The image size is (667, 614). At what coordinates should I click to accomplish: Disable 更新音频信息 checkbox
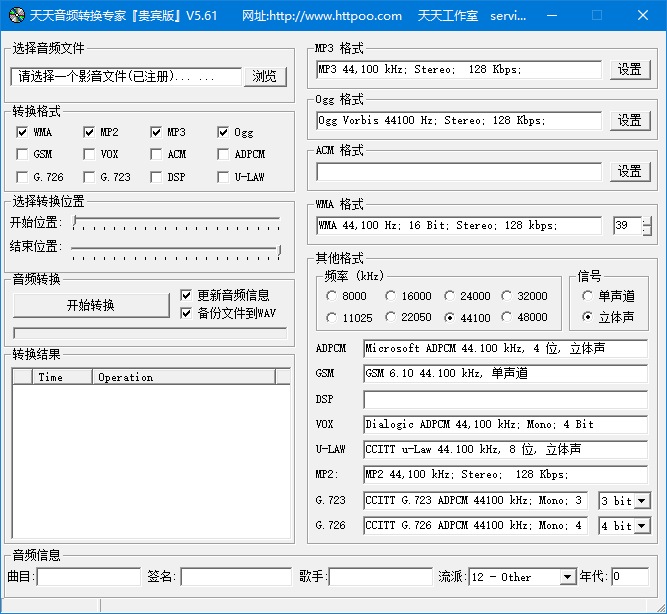click(x=186, y=295)
